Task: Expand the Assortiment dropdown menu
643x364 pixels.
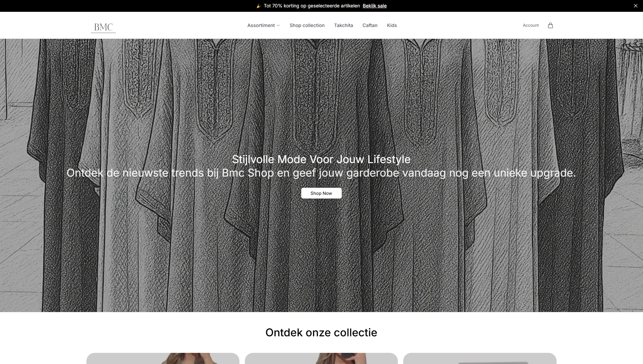Action: pos(263,25)
